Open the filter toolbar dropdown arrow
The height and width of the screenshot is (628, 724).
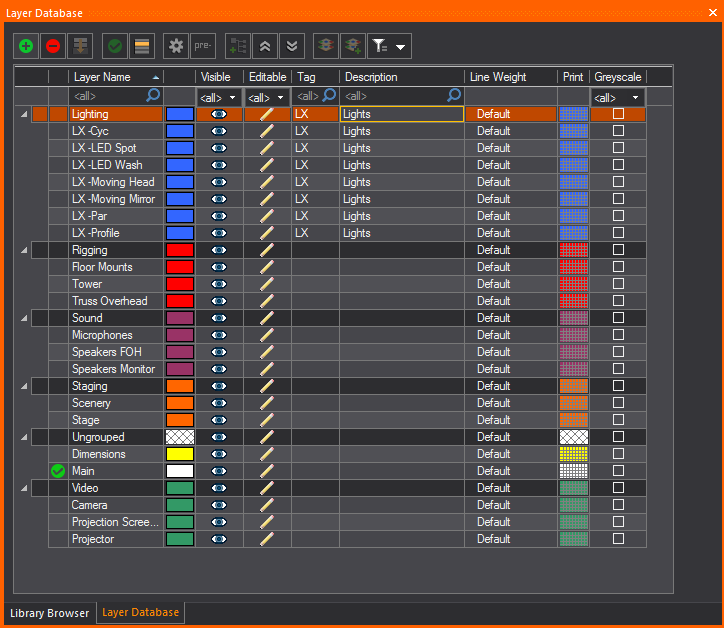[x=401, y=47]
